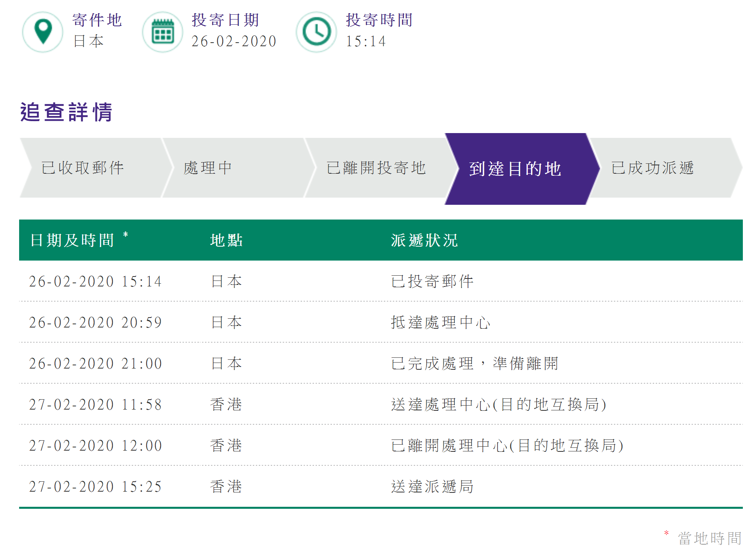Click the 寄件地 label
The image size is (756, 555).
[x=97, y=20]
